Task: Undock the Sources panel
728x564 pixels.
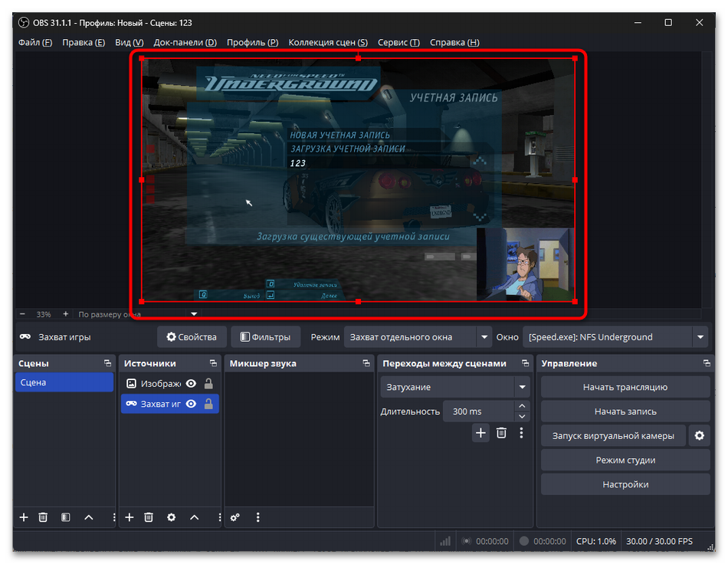Action: 213,363
